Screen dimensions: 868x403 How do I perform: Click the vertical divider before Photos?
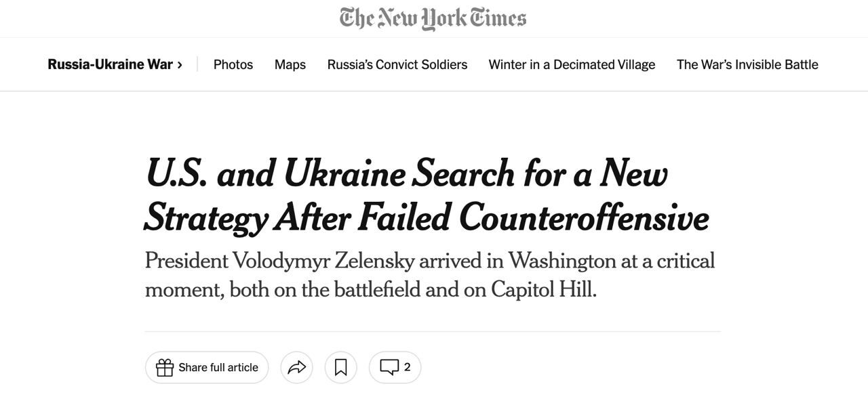197,64
